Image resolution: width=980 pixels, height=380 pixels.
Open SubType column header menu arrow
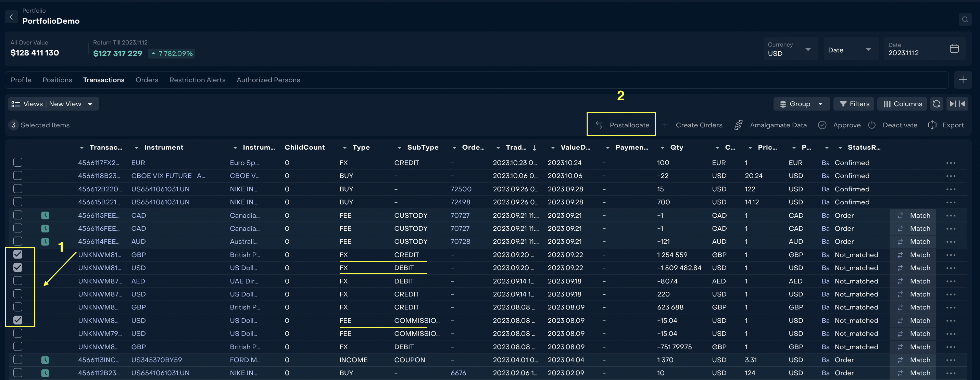point(400,148)
